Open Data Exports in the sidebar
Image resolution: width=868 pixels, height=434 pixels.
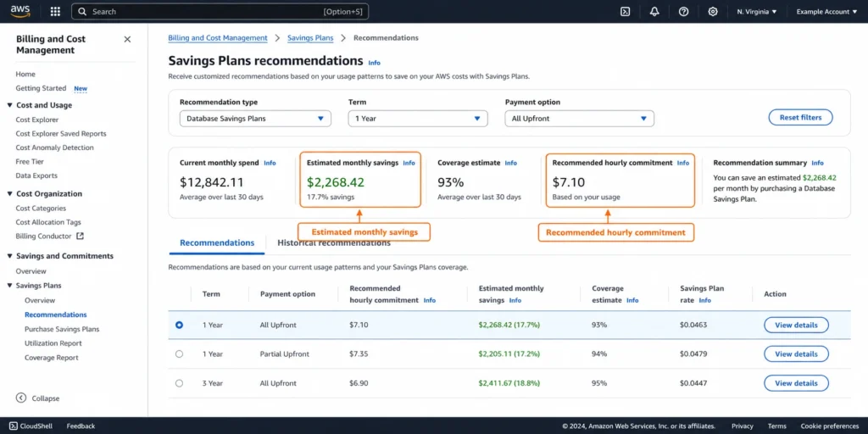(x=36, y=175)
